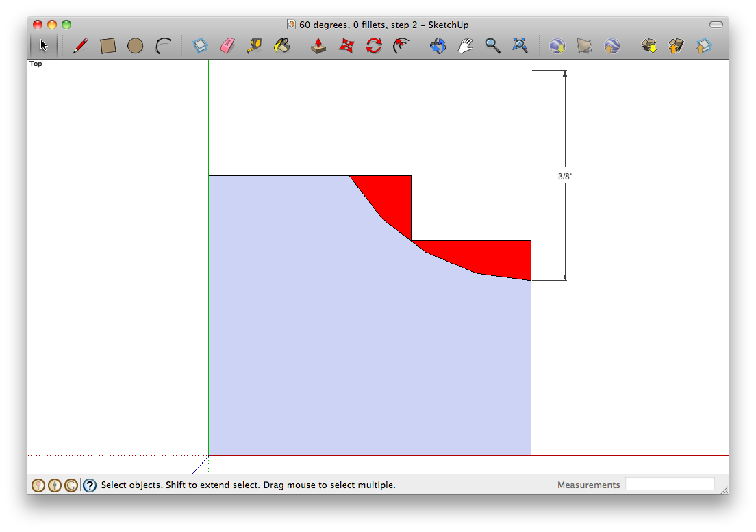Screen dimensions: 756x532
Task: Open help with the question mark button
Action: coord(90,485)
